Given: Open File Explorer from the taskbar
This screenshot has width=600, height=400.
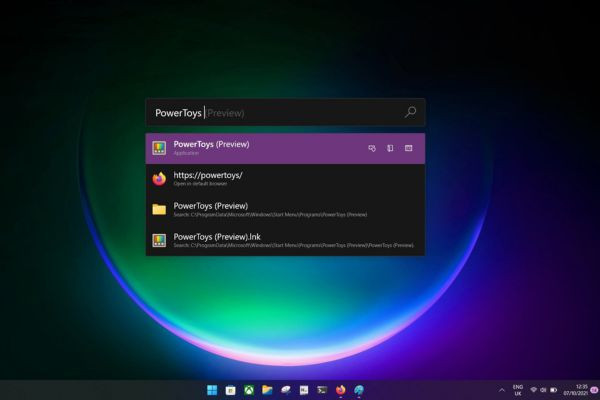Looking at the screenshot, I should coord(267,390).
